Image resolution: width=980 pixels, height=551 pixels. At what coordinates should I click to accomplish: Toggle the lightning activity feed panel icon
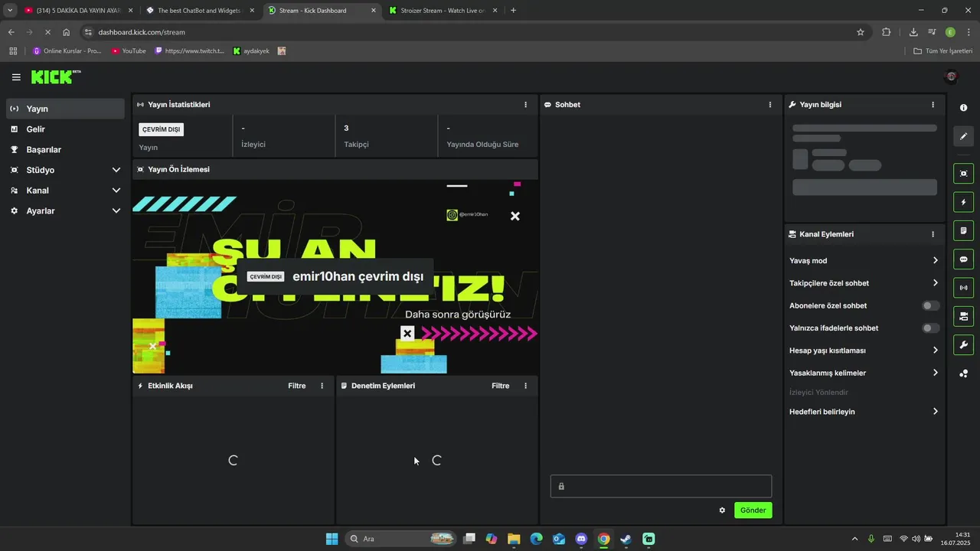pyautogui.click(x=963, y=202)
